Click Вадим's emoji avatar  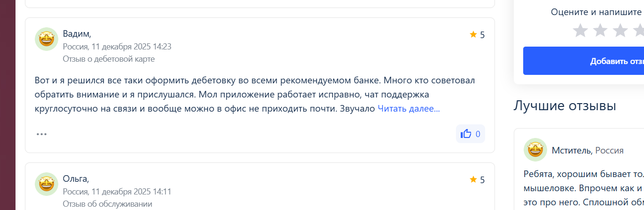pos(46,39)
